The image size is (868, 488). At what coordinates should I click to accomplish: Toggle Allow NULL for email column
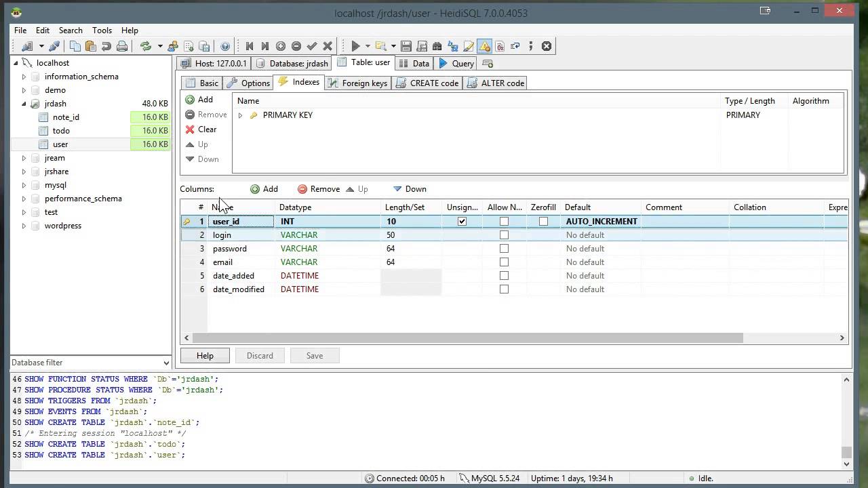pyautogui.click(x=504, y=262)
